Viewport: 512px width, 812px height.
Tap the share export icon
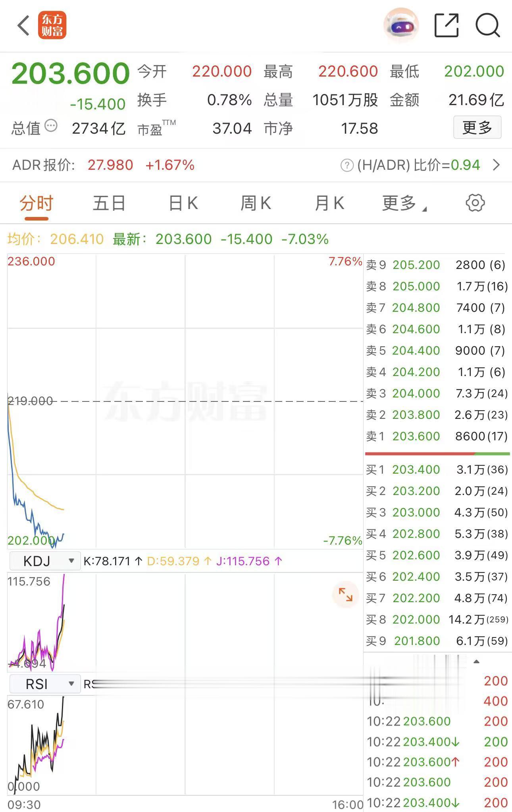447,25
